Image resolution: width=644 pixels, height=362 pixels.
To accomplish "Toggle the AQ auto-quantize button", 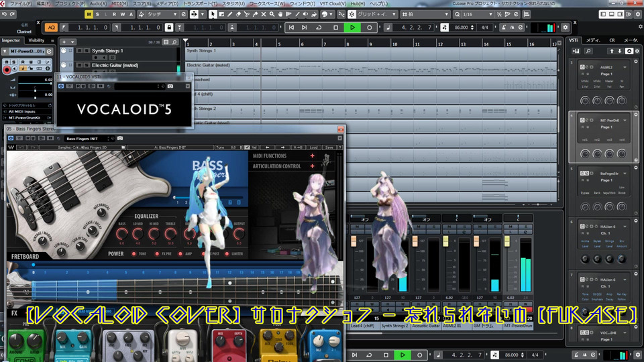I will (51, 27).
